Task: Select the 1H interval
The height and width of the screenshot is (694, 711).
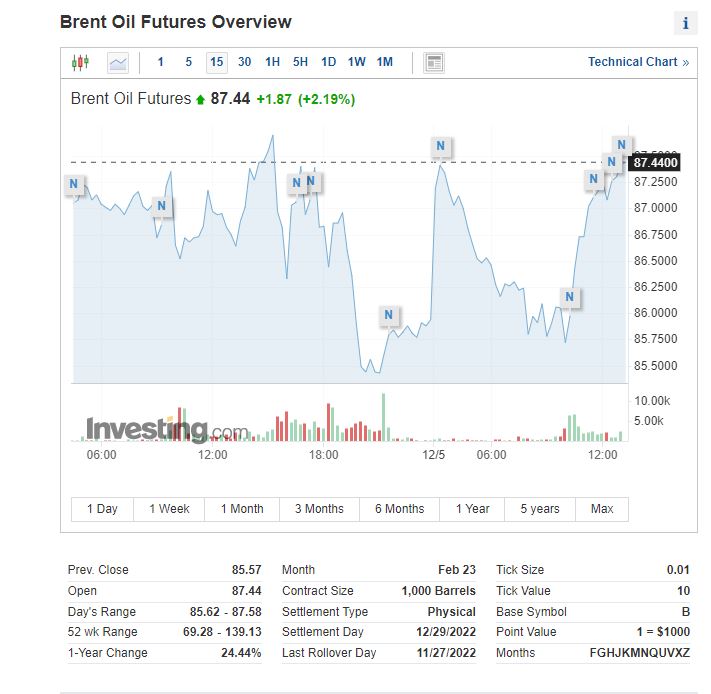Action: coord(272,62)
